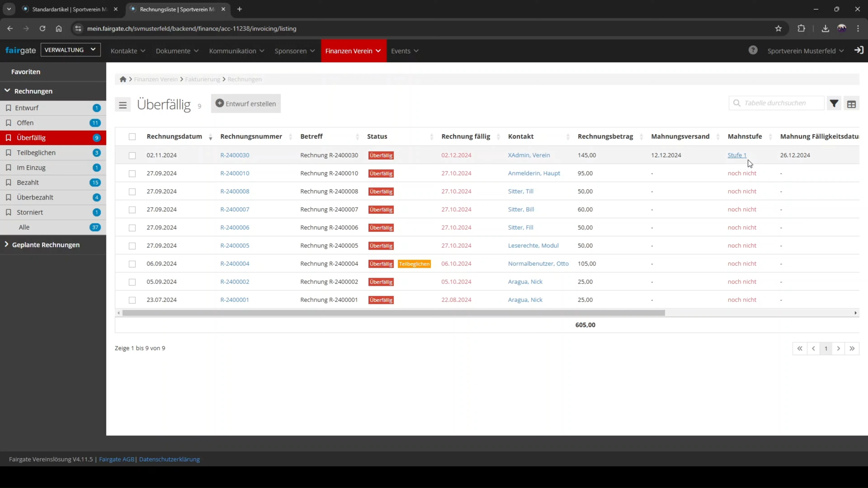Image resolution: width=868 pixels, height=488 pixels.
Task: Open the Finanzen Verein menu
Action: coord(354,51)
